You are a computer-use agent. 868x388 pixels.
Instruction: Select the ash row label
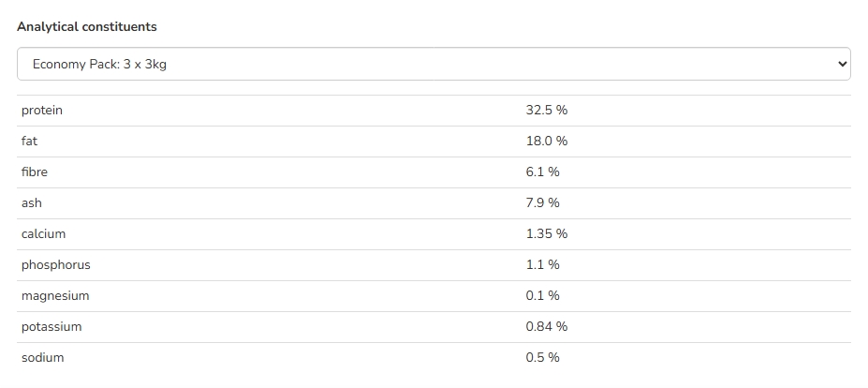pos(32,202)
